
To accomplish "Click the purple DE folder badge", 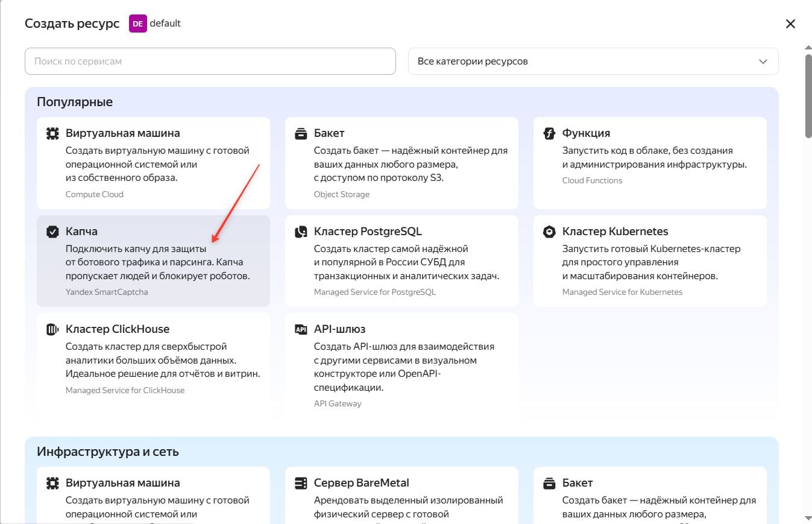I will point(138,24).
